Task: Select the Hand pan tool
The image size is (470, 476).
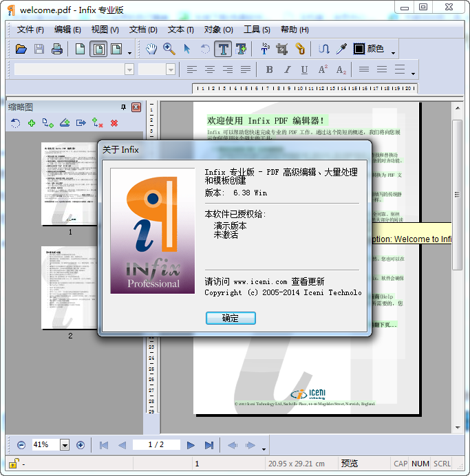Action: pyautogui.click(x=151, y=49)
